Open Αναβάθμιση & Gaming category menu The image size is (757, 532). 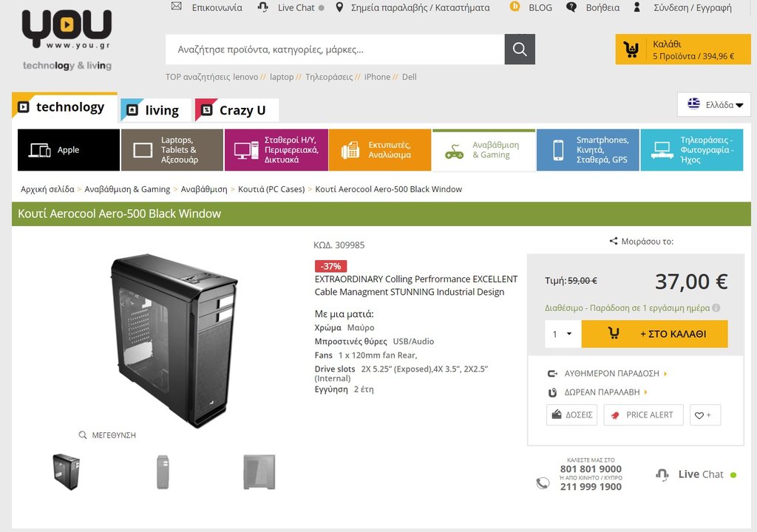pos(483,150)
